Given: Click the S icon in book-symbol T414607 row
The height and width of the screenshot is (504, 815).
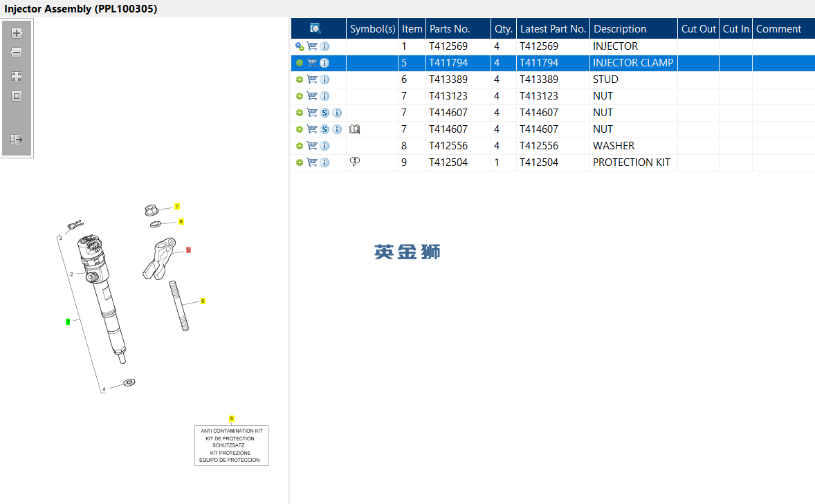Looking at the screenshot, I should coord(325,129).
